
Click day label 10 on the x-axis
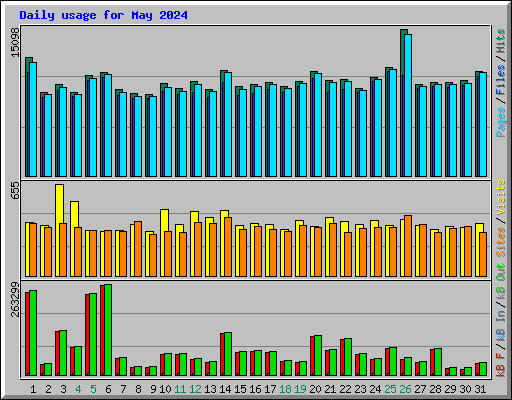pyautogui.click(x=165, y=389)
